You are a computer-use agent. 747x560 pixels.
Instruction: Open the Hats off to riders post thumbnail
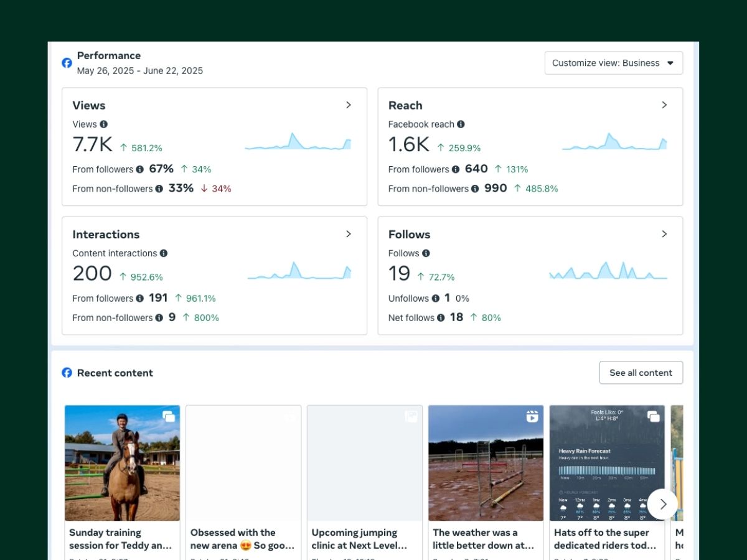(607, 463)
